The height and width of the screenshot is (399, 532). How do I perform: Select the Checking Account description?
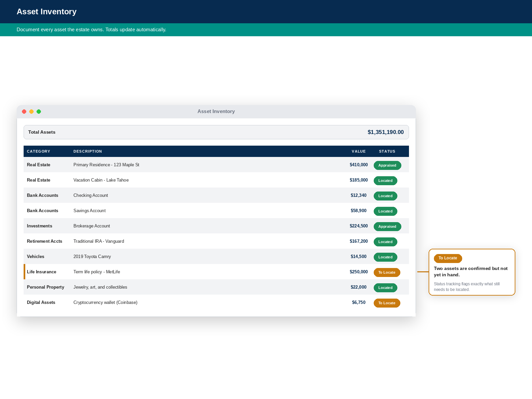pyautogui.click(x=91, y=196)
